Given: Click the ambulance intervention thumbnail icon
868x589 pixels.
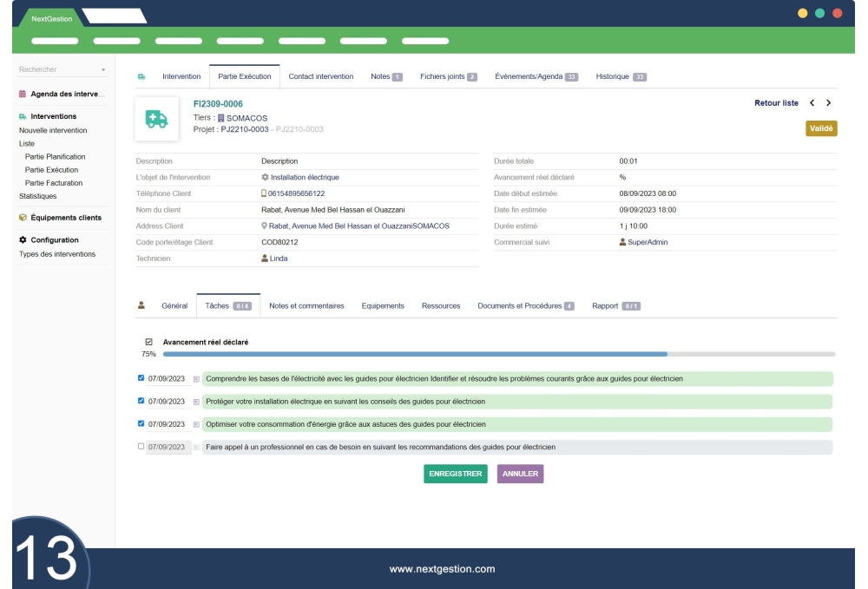Looking at the screenshot, I should click(157, 120).
